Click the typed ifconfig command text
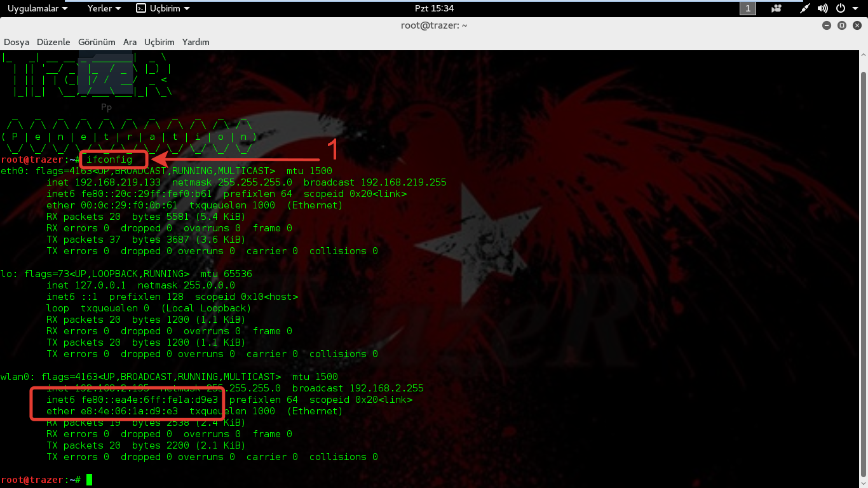868x488 pixels. (x=109, y=159)
